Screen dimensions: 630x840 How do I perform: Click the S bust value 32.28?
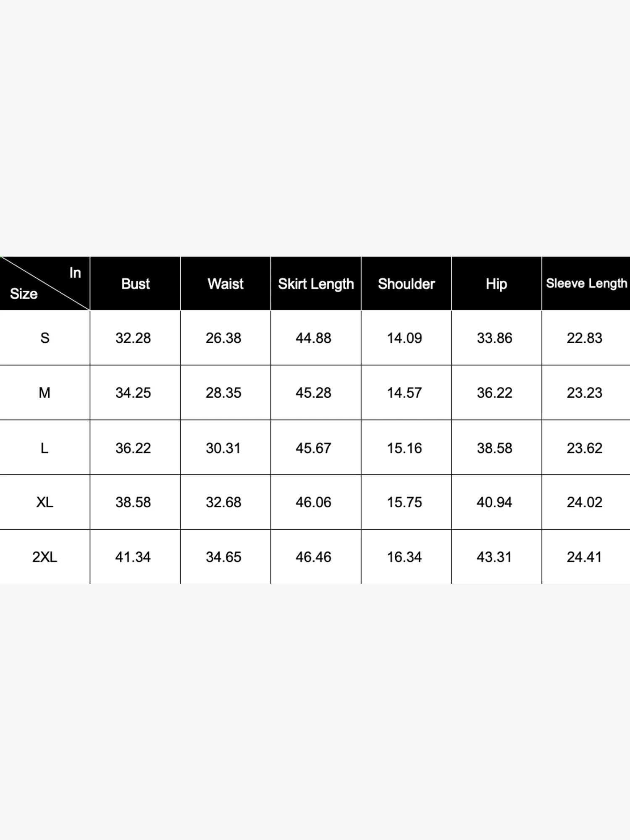pos(133,338)
